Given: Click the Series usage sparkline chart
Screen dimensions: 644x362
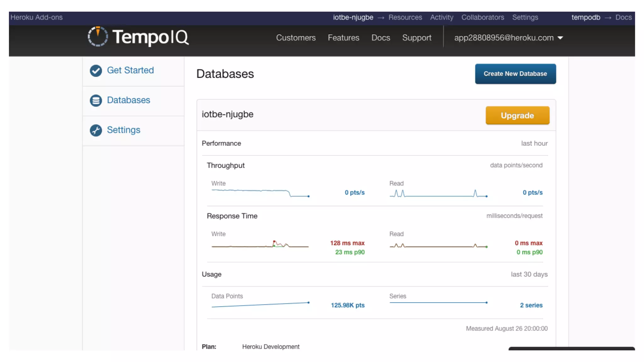Looking at the screenshot, I should pyautogui.click(x=438, y=302).
